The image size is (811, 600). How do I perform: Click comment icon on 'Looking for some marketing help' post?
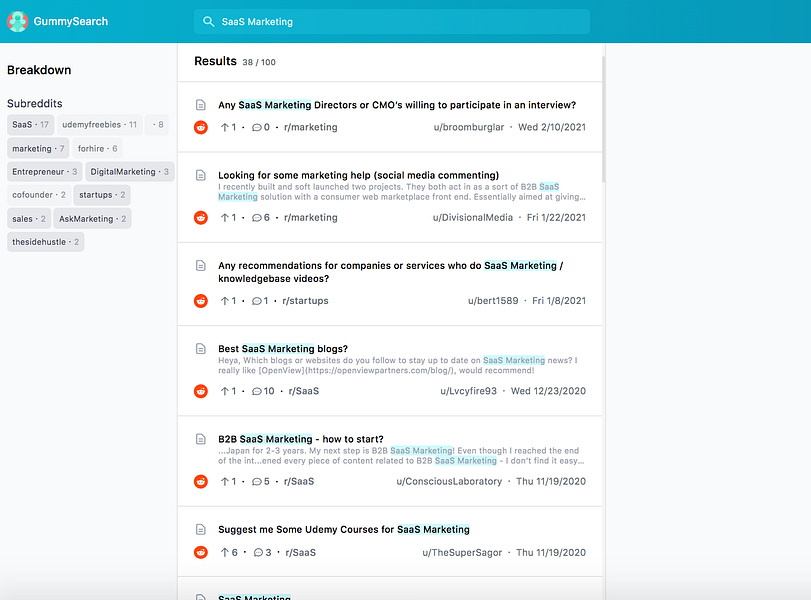tap(257, 218)
